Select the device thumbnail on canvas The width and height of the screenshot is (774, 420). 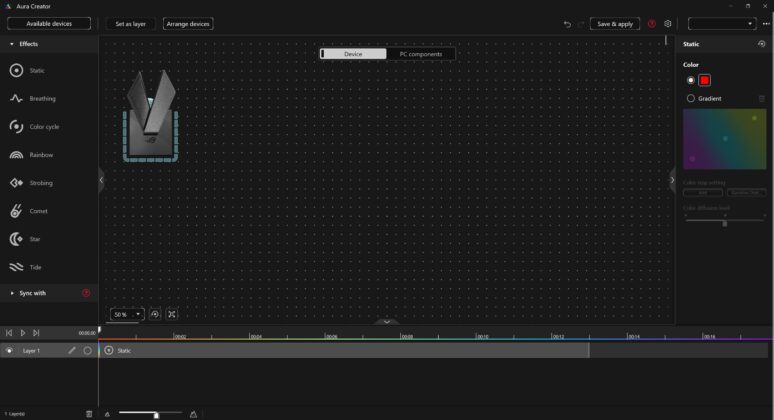tap(151, 116)
